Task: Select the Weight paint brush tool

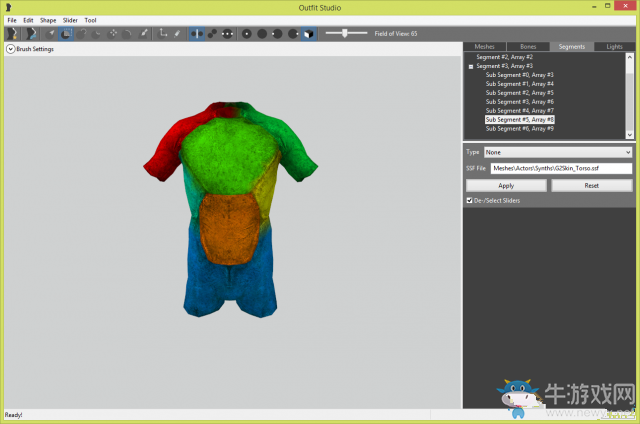Action: pos(143,34)
